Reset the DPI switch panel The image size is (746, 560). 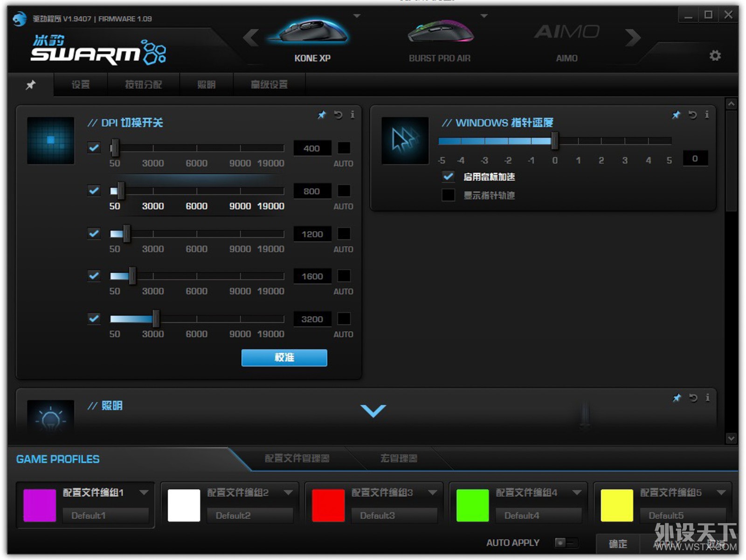pyautogui.click(x=338, y=115)
